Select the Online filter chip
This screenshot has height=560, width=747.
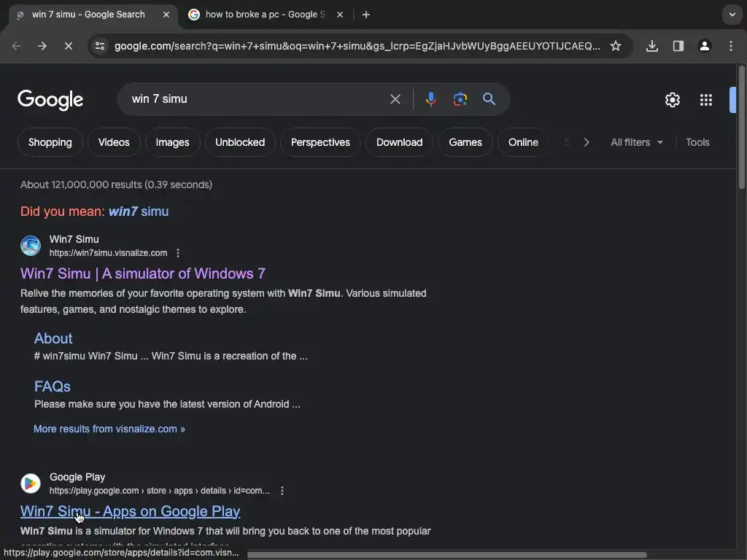[x=523, y=142]
